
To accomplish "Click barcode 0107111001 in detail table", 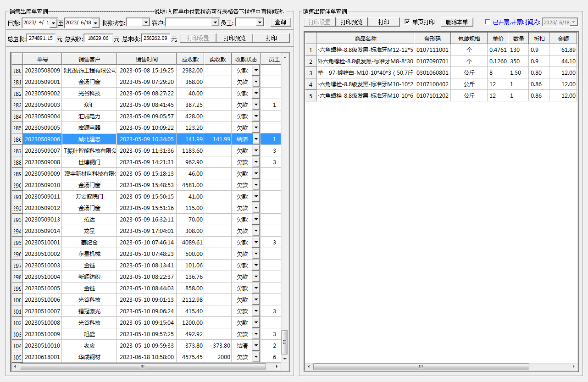I will (433, 50).
